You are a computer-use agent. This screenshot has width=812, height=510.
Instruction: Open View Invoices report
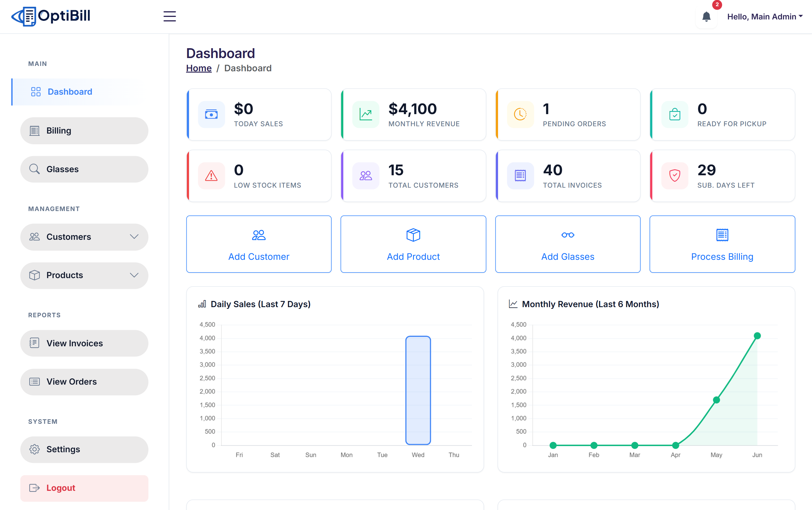point(84,343)
